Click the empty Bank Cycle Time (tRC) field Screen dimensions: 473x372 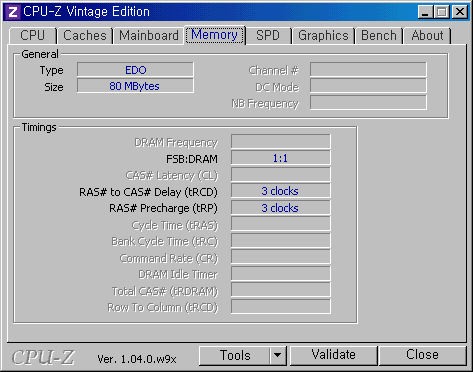point(281,241)
